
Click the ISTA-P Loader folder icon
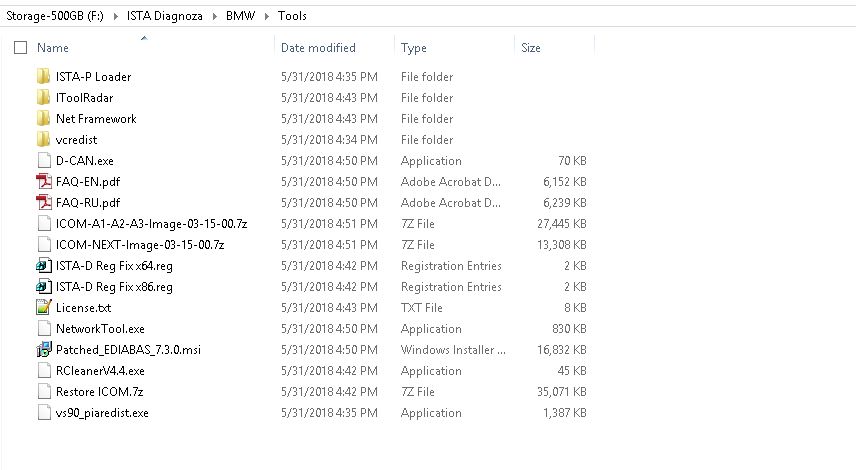[43, 77]
